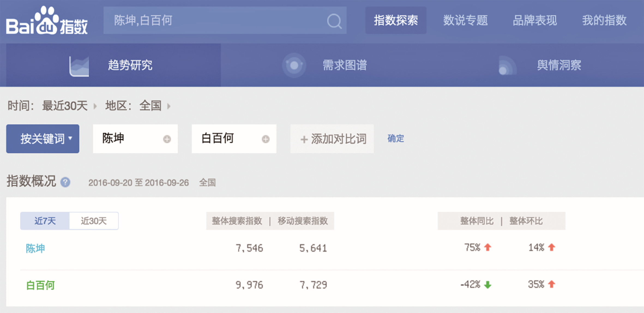
Task: Focus the search box containing 陈坤,白百何
Action: tap(225, 20)
